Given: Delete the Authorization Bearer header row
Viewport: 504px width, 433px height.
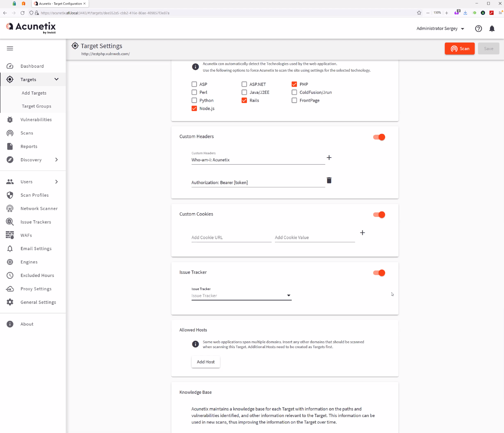Looking at the screenshot, I should pos(329,180).
